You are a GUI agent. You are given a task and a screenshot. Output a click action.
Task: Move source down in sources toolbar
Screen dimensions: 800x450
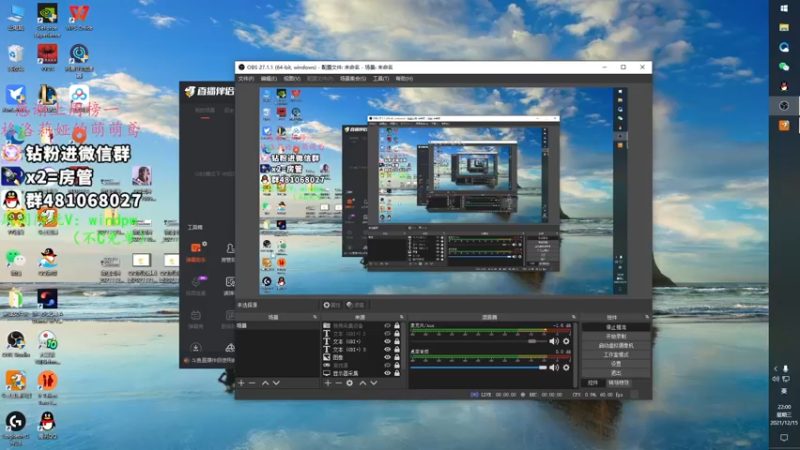pos(373,383)
